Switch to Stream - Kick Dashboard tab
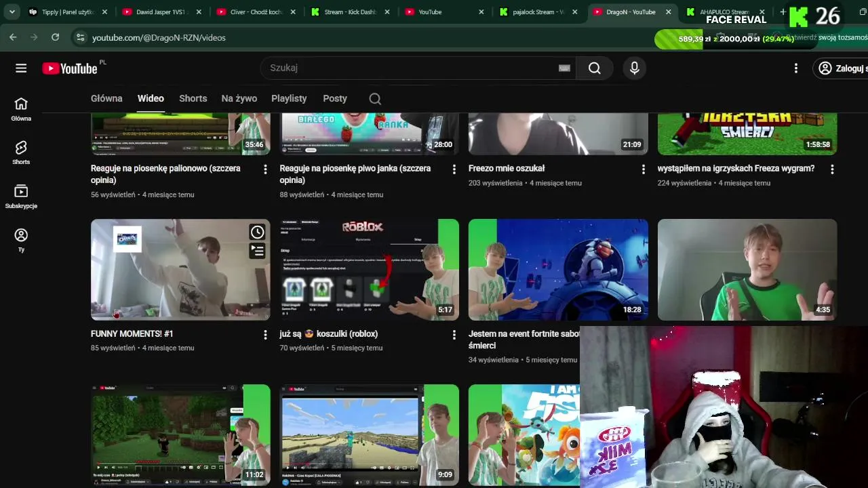 (x=348, y=12)
